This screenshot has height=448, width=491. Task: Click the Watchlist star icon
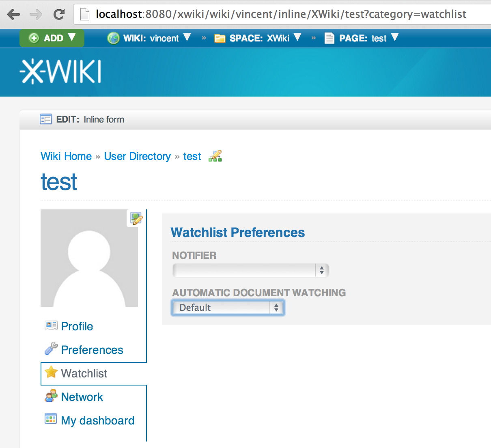pos(51,372)
